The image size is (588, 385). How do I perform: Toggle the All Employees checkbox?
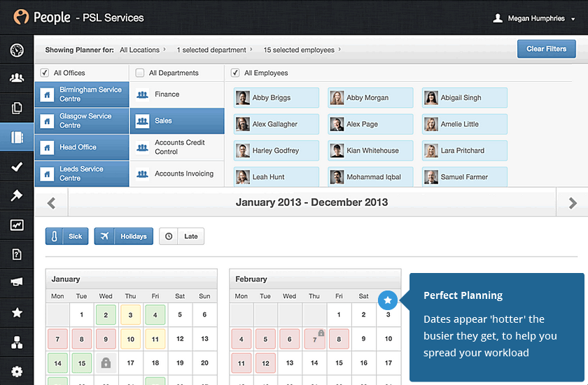(x=235, y=73)
